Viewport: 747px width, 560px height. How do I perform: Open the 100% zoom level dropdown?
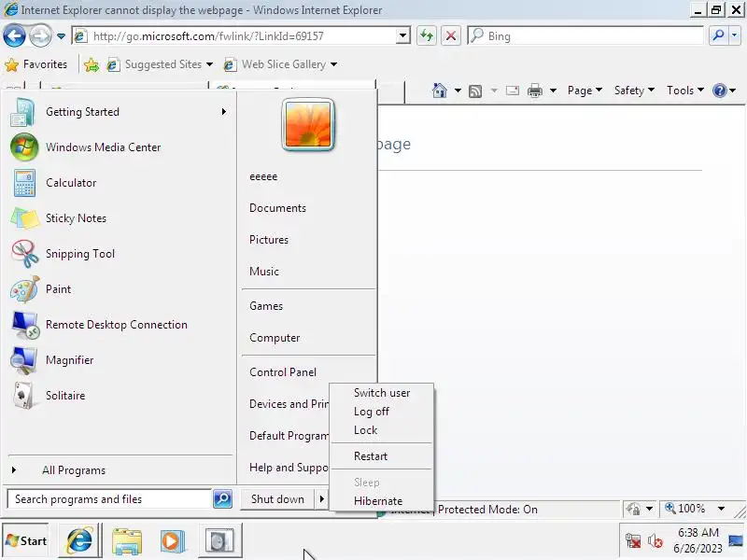pyautogui.click(x=722, y=509)
